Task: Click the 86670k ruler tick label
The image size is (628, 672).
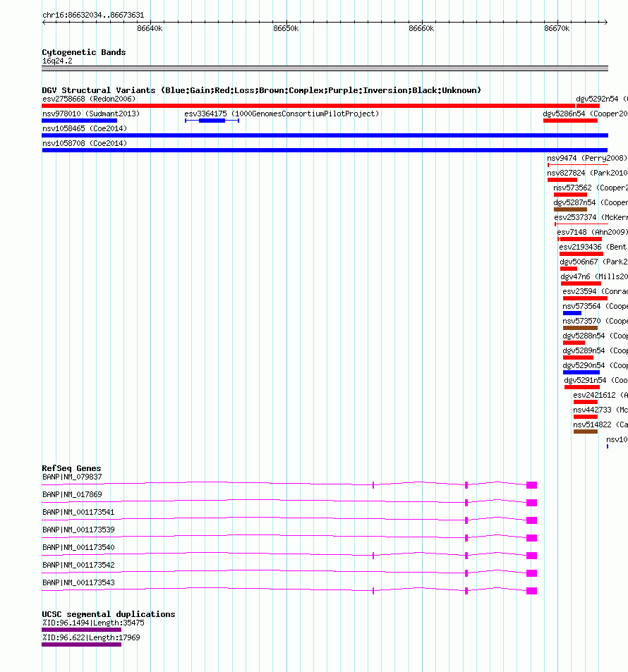Action: click(557, 28)
